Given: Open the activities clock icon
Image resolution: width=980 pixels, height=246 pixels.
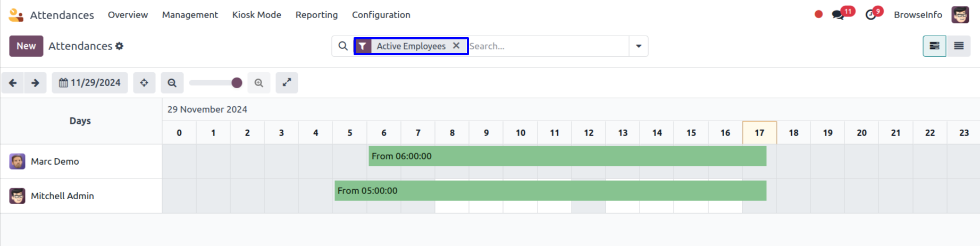Looking at the screenshot, I should tap(870, 15).
